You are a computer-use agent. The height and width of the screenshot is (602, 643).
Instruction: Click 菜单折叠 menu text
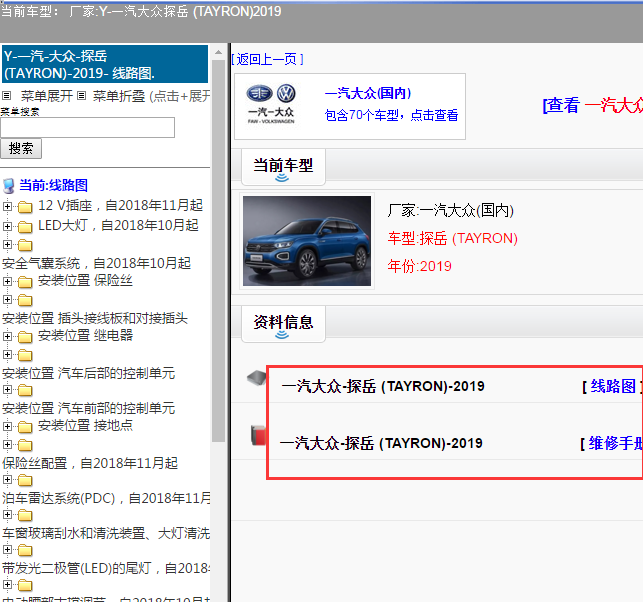[119, 96]
